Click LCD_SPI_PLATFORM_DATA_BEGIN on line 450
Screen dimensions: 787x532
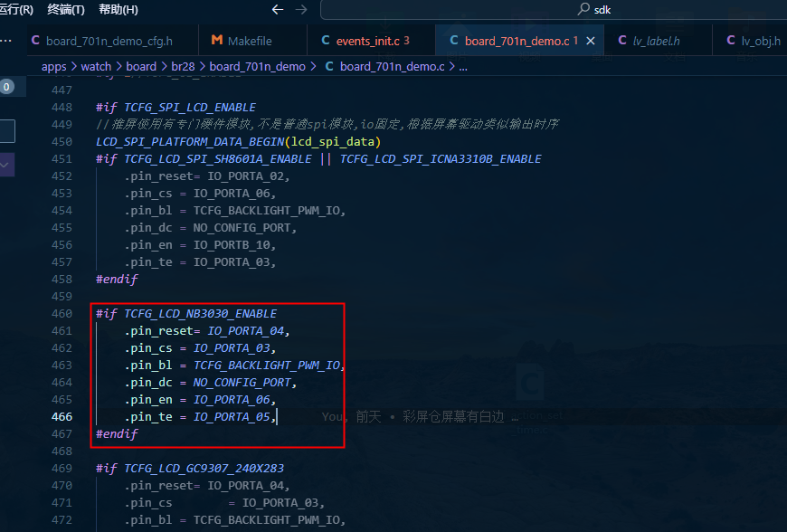[190, 142]
